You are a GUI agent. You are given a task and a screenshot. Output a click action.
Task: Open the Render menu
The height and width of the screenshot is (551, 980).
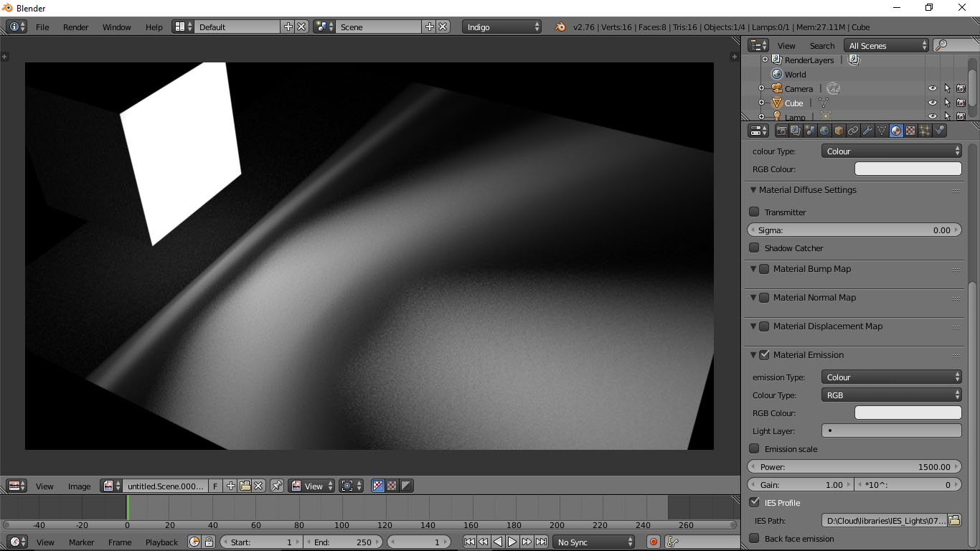click(x=75, y=27)
